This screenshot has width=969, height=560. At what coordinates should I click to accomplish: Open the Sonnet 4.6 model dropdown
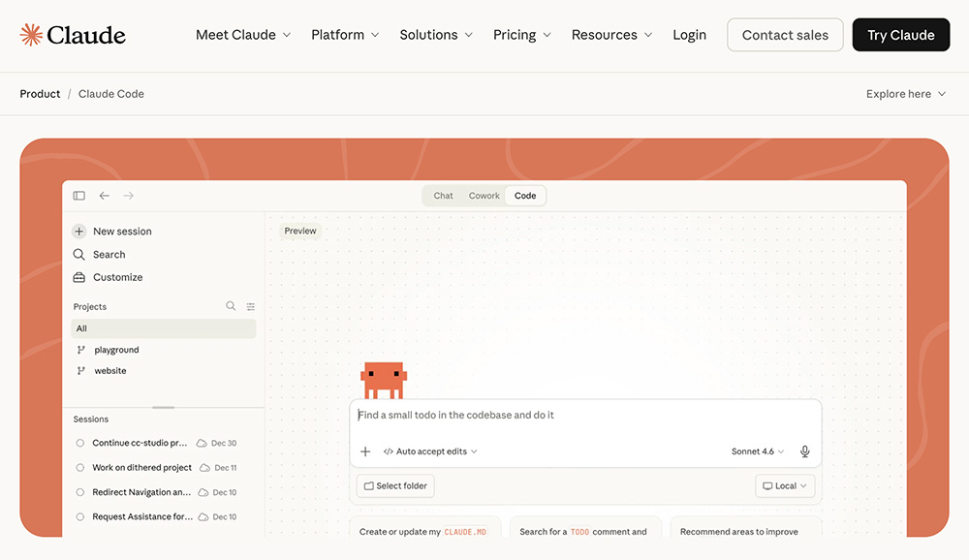758,451
